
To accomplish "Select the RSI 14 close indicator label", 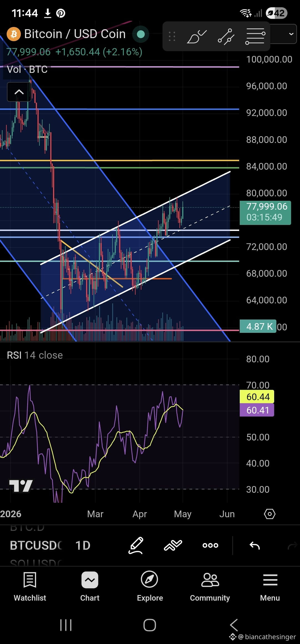I will tap(35, 355).
